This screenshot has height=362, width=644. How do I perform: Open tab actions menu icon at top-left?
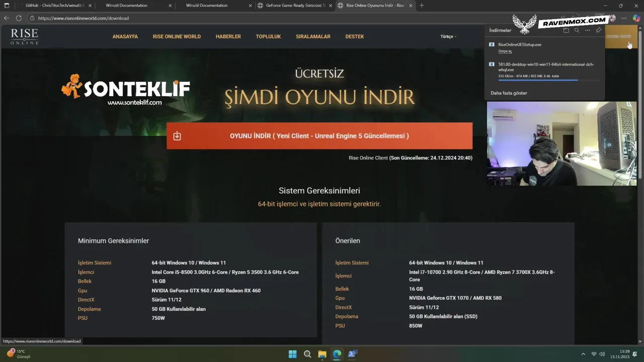7,6
